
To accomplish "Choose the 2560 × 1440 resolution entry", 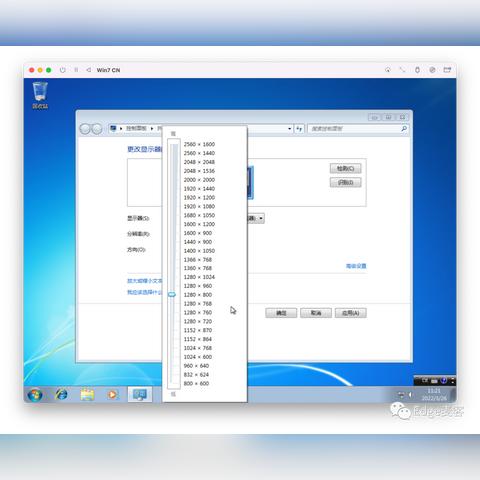I will coord(199,153).
